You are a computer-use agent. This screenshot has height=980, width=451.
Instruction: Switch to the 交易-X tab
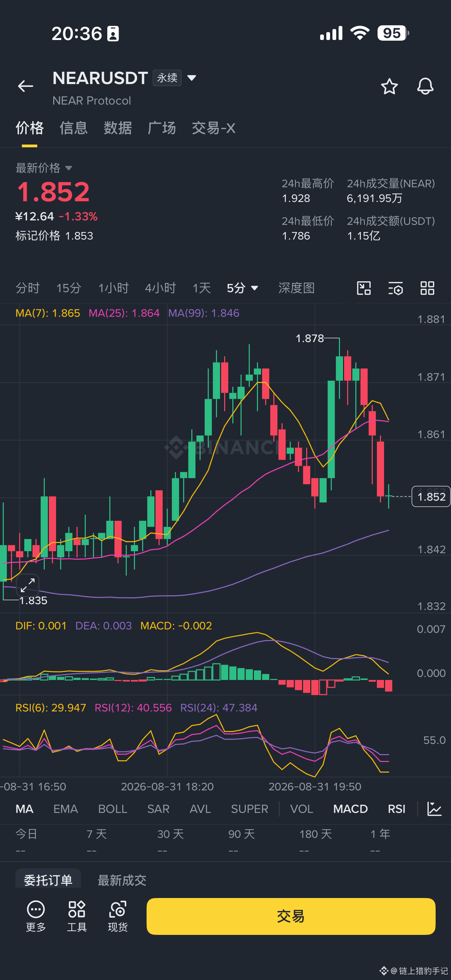tap(214, 128)
